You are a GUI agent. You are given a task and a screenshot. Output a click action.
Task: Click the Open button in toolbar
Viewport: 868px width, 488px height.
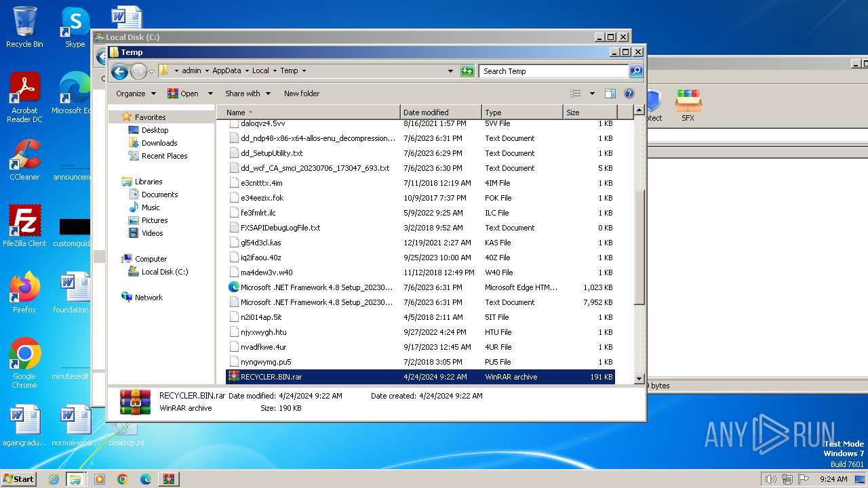coord(183,94)
